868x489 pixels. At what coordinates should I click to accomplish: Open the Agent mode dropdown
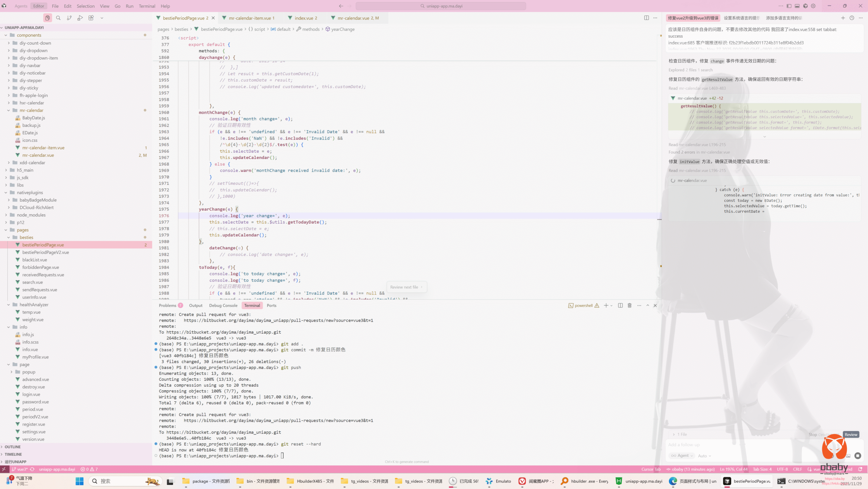coord(682,456)
